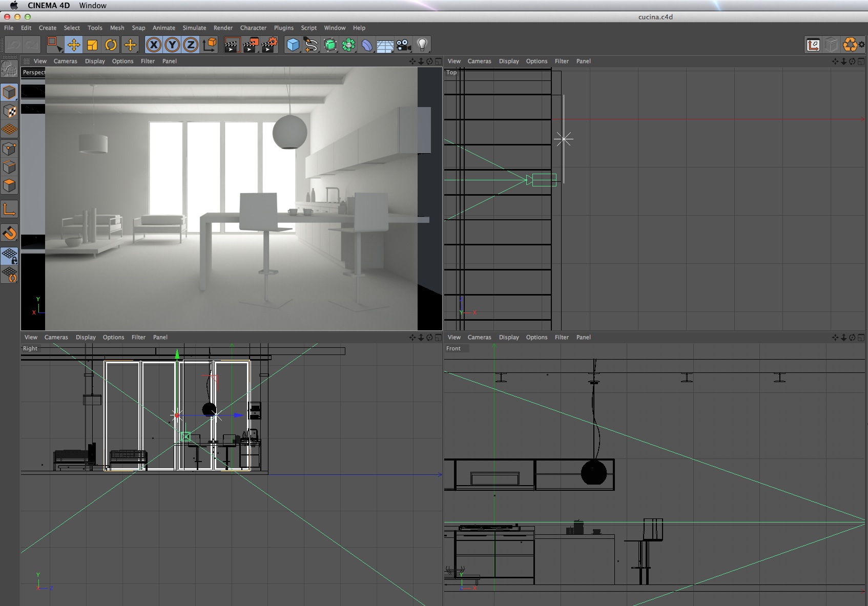Select the Scale tool
Viewport: 868px width, 606px height.
[x=92, y=45]
